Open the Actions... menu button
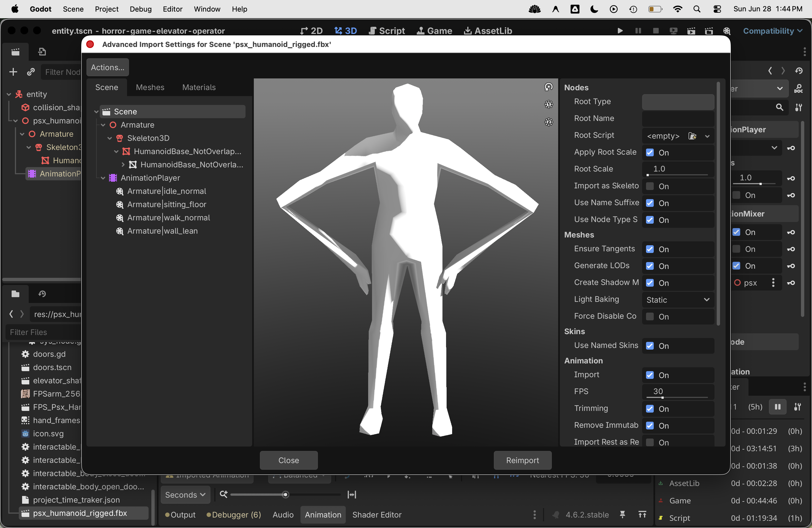The image size is (812, 528). (x=107, y=67)
